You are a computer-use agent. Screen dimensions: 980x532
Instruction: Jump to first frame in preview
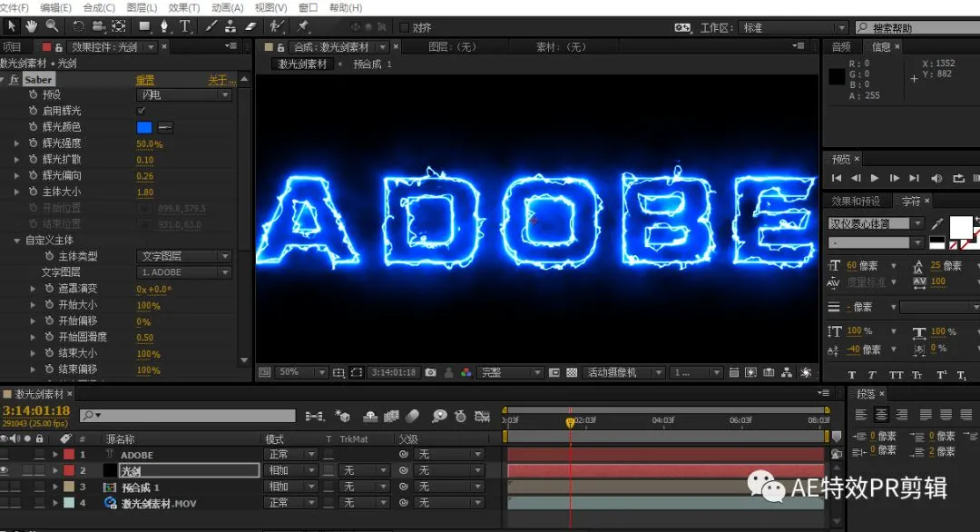coord(837,178)
